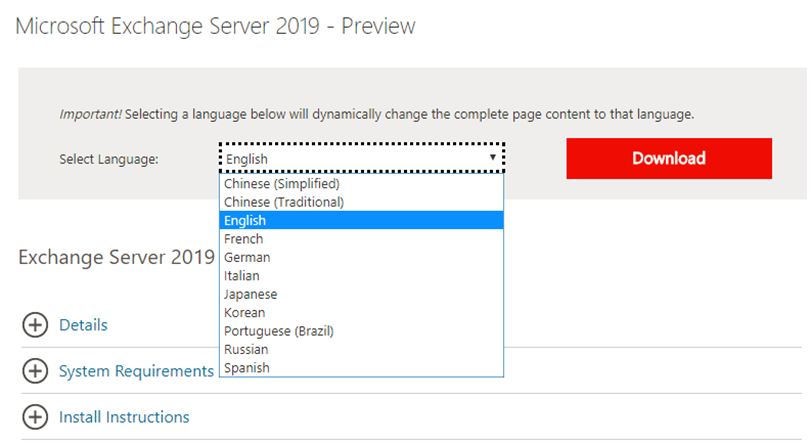Choose Chinese (Simplified) from the language list

click(361, 184)
